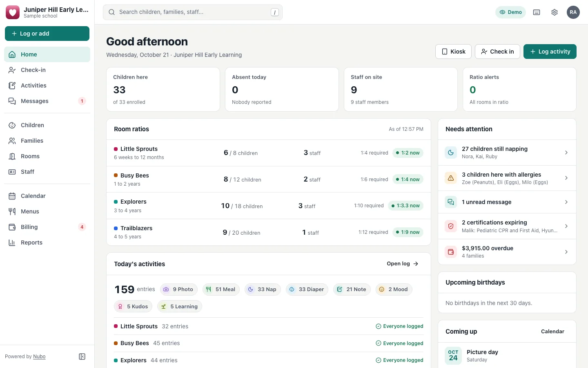Open the $3,915.00 overdue chevron

(566, 252)
